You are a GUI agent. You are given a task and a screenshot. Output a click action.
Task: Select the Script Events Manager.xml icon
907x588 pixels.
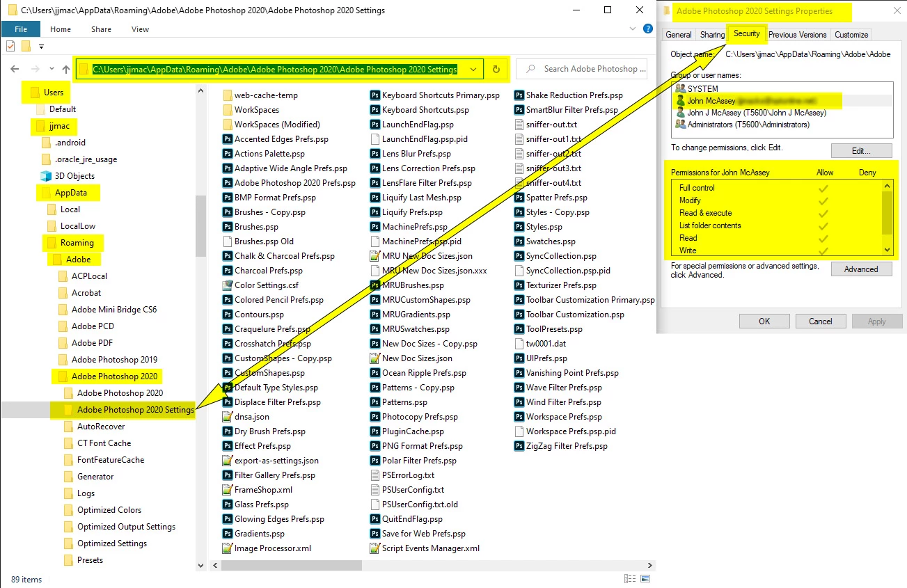click(x=374, y=548)
